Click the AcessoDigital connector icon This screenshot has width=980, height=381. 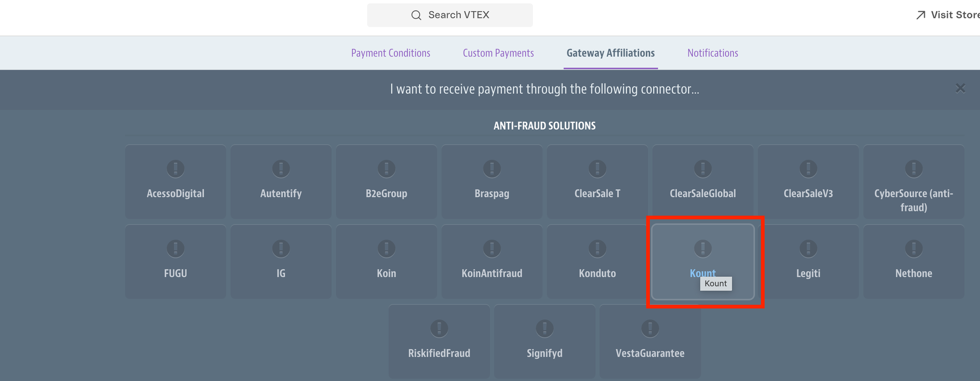[176, 168]
